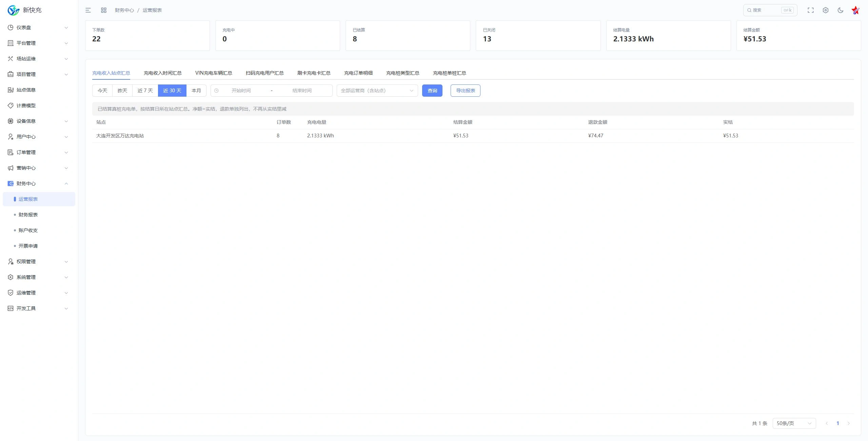Enter fullscreen mode using top-right icon
This screenshot has height=441, width=868.
(x=810, y=10)
